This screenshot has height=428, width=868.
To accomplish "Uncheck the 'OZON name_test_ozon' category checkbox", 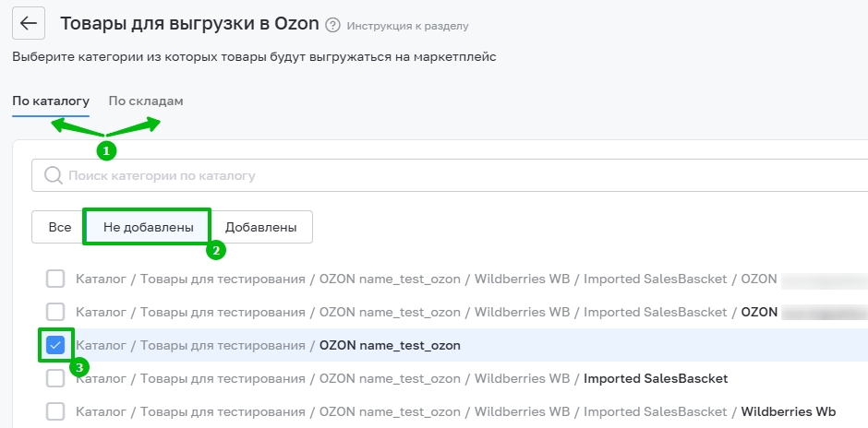I will pos(56,346).
